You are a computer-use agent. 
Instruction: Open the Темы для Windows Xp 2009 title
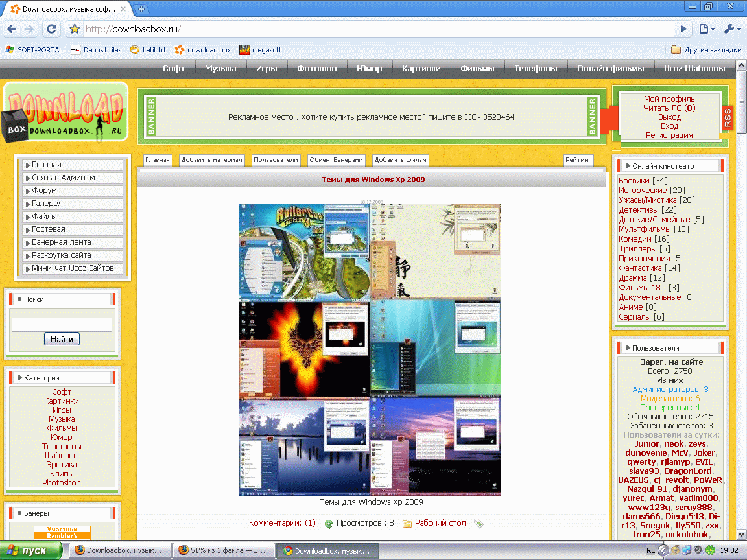pyautogui.click(x=373, y=180)
